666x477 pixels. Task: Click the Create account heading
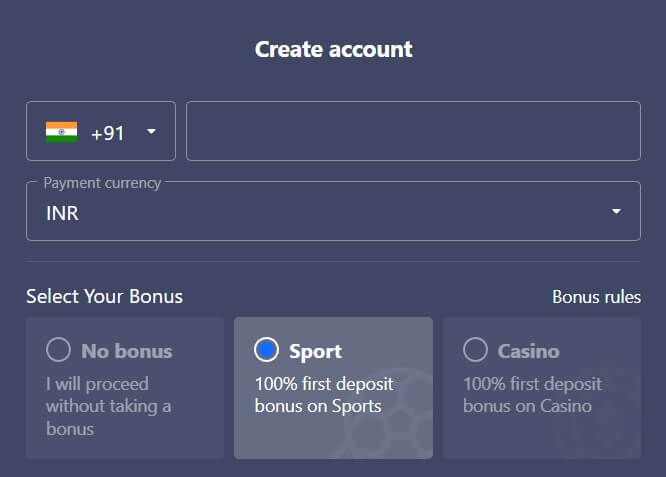point(333,49)
